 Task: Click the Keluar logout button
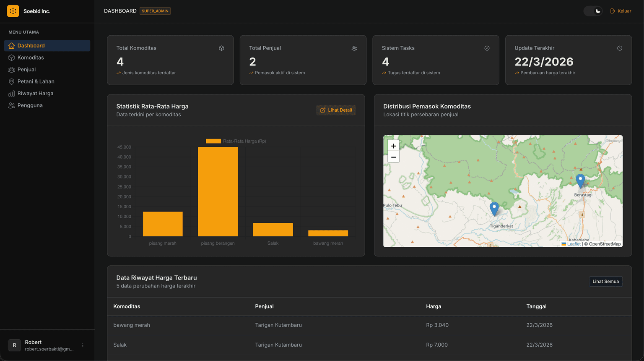click(x=621, y=11)
